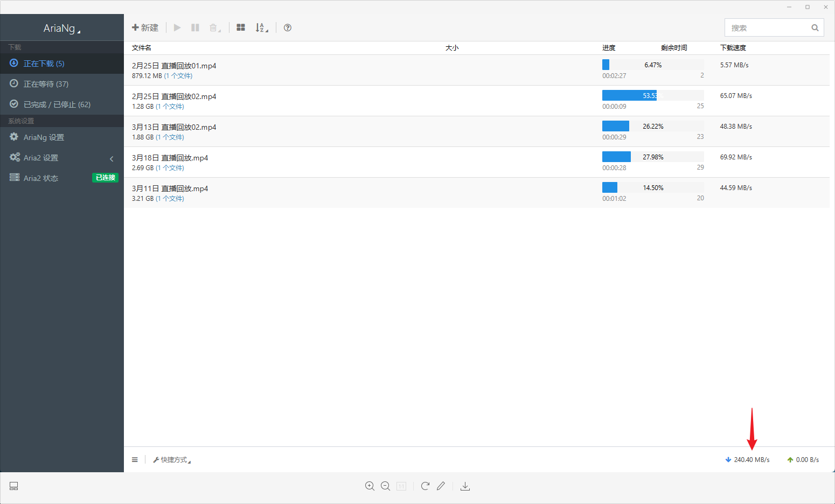Click the pause tasks icon in toolbar
This screenshot has width=835, height=504.
pyautogui.click(x=195, y=27)
